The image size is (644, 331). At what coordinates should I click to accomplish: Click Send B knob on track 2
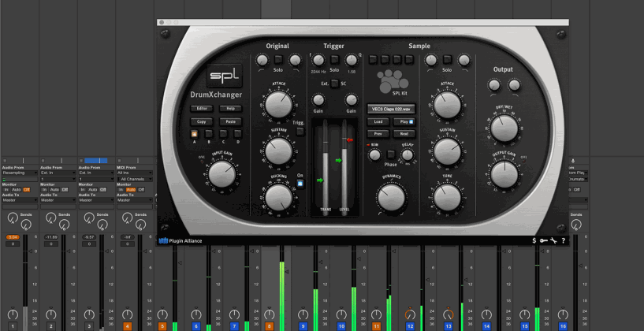64,225
